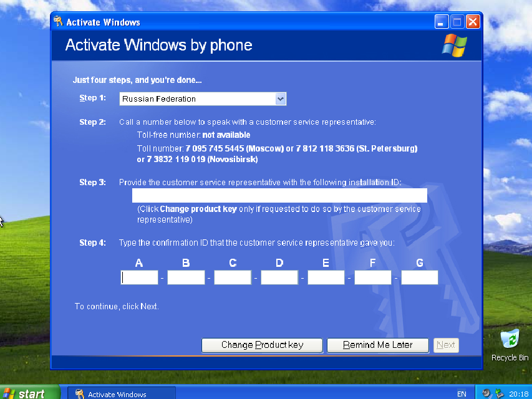This screenshot has width=532, height=399.
Task: Click the "Step 4:" label
Action: tap(92, 243)
